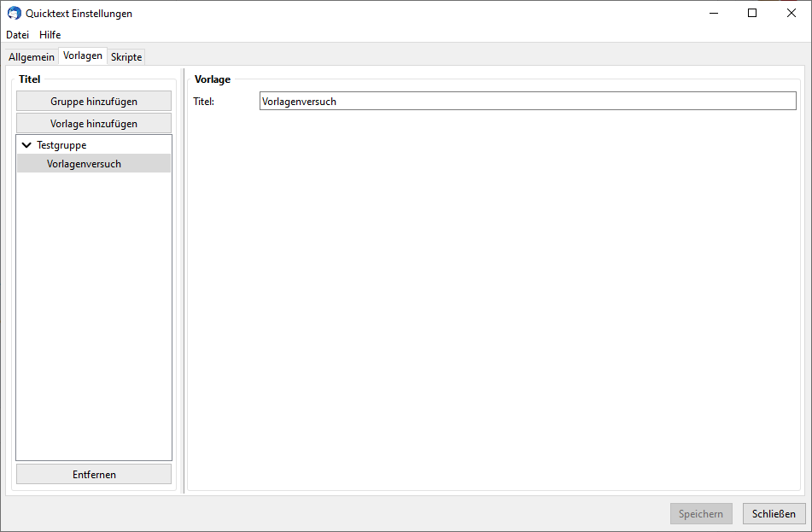Click the Schließen button
The image size is (812, 532).
[x=774, y=513]
